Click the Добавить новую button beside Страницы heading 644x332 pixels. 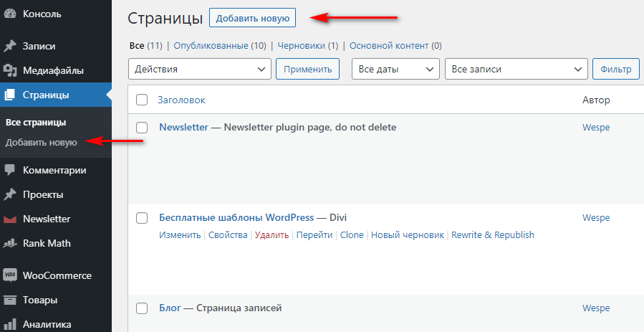253,18
